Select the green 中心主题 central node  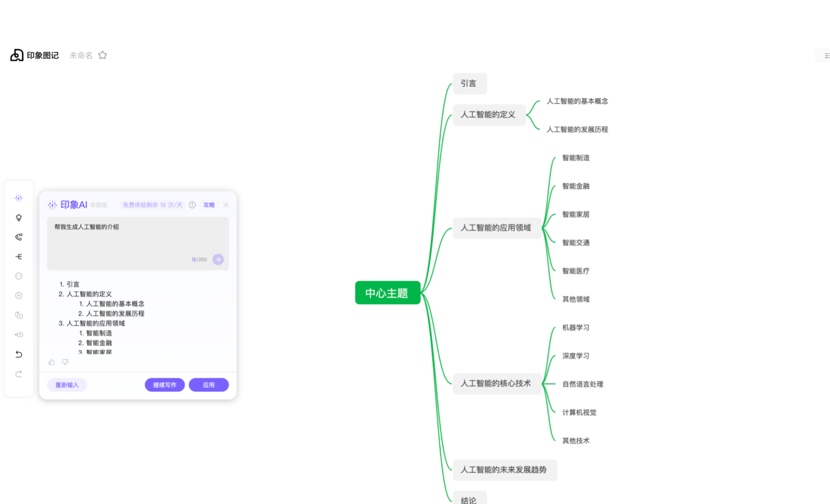(387, 293)
